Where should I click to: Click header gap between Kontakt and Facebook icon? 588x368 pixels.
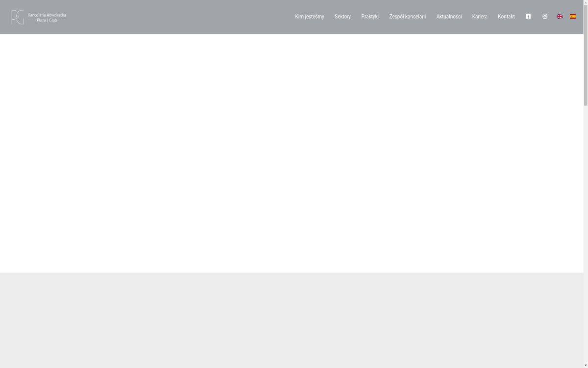520,17
